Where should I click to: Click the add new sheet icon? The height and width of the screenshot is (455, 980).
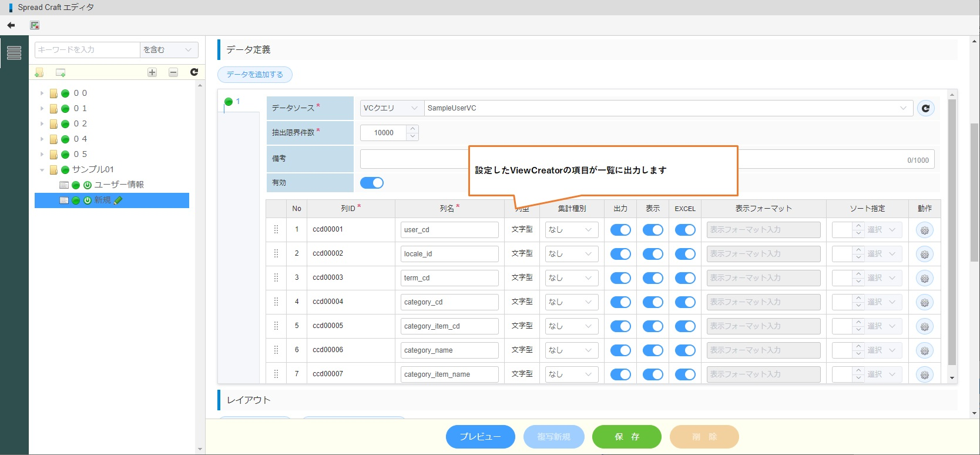(x=60, y=72)
